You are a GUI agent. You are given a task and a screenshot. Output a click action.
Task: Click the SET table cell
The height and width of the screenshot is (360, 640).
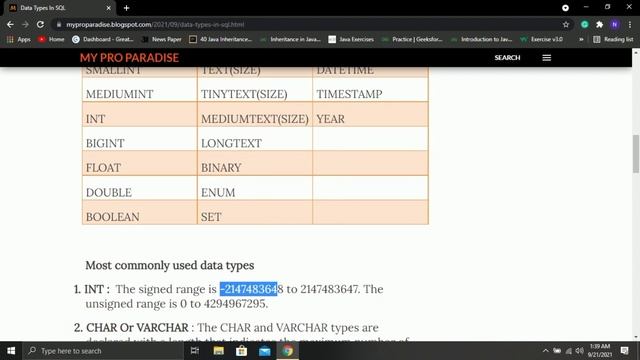coord(255,212)
